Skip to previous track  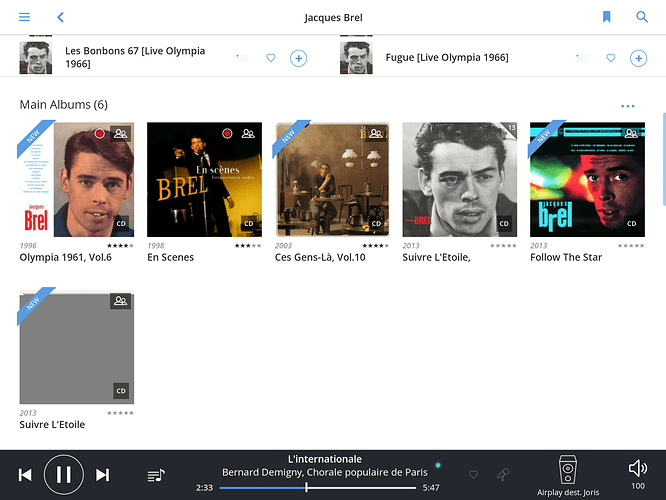[25, 475]
